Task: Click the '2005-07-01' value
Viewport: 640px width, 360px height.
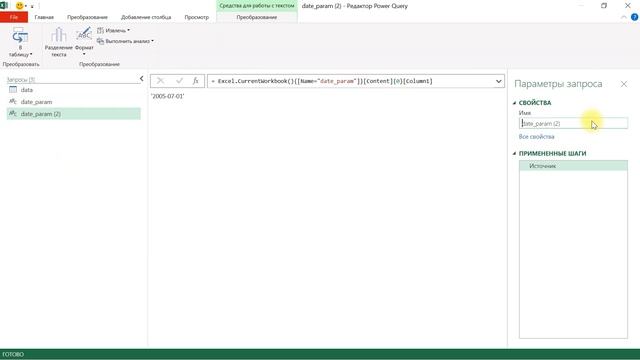Action: [x=167, y=96]
